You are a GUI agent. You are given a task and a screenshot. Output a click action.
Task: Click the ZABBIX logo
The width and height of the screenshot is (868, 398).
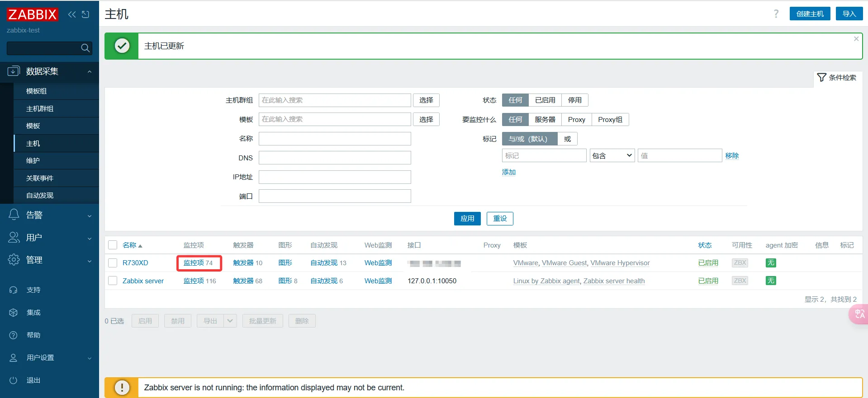pos(32,14)
